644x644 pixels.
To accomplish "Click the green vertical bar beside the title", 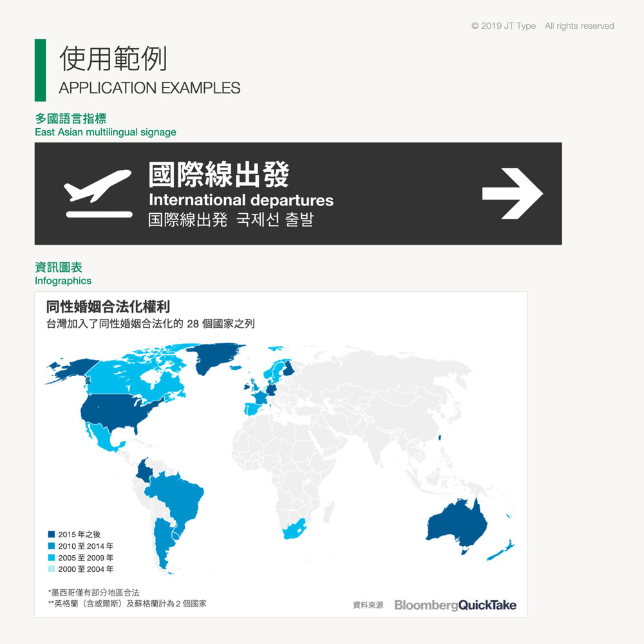I will (40, 70).
